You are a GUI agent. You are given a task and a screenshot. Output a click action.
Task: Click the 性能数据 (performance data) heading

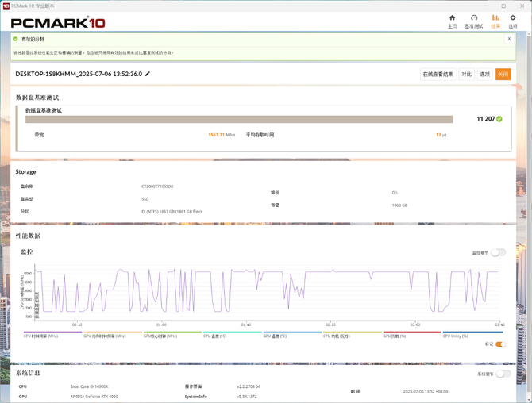28,236
